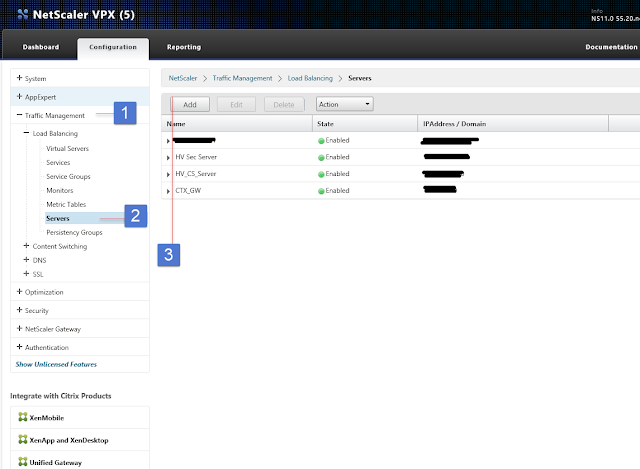
Task: Expand the SSL node
Action: tap(27, 273)
